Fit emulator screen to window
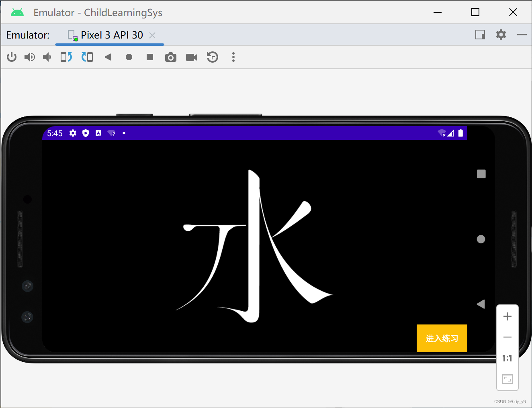The image size is (532, 408). [507, 379]
